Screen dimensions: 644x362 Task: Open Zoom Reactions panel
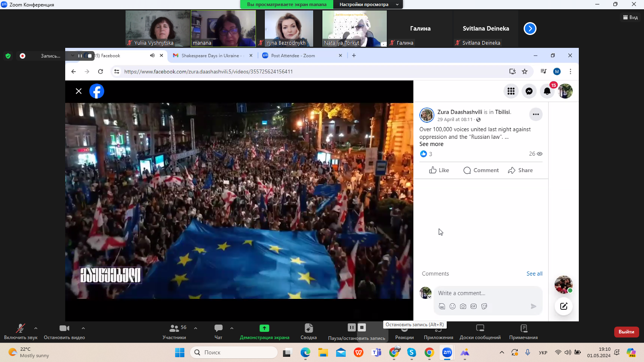pos(404,332)
